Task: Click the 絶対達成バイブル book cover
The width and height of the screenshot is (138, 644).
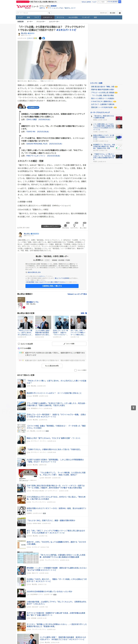Action: click(x=21, y=303)
